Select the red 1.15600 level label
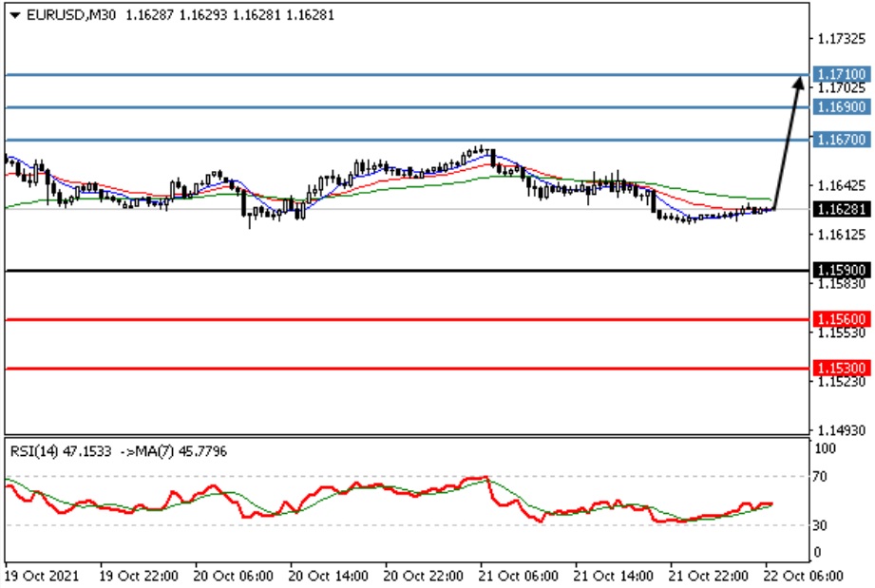The image size is (875, 588). point(842,319)
